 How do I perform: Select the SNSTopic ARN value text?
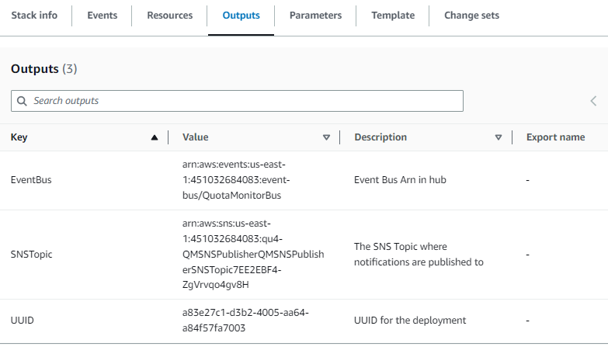[x=251, y=255]
